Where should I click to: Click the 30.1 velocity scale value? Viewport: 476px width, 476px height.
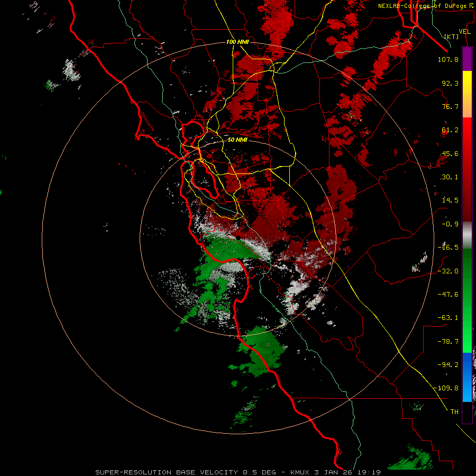(450, 177)
